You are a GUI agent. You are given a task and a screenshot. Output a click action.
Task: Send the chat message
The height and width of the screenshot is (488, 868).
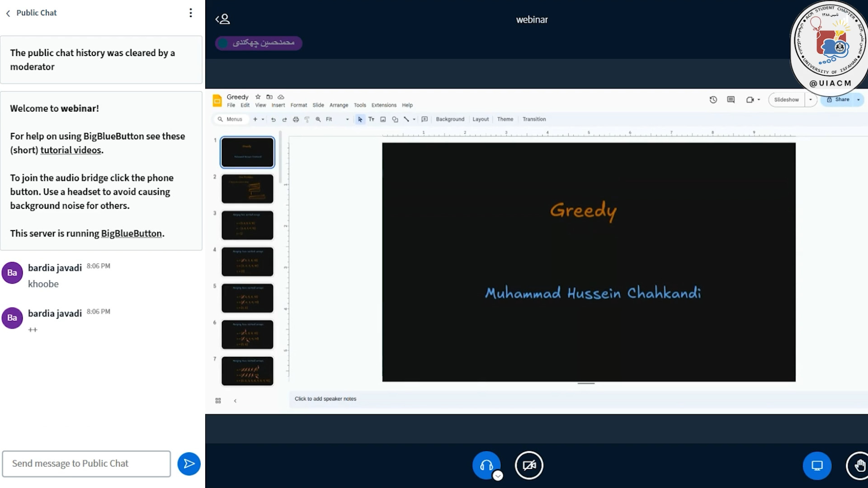tap(189, 464)
